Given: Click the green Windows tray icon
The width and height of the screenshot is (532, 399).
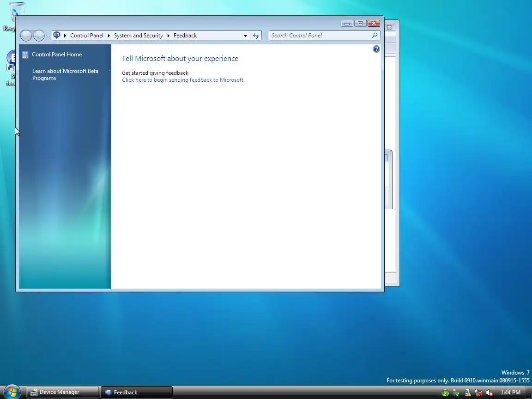Looking at the screenshot, I should (x=445, y=393).
